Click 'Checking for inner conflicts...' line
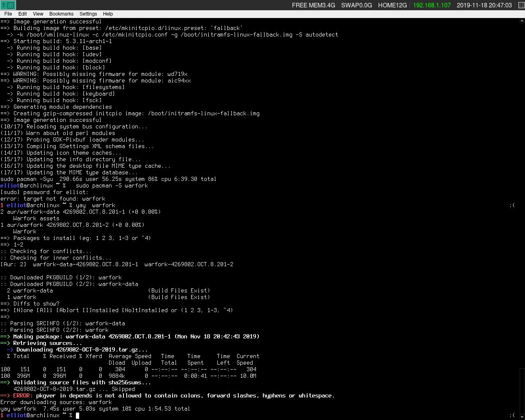The height and width of the screenshot is (420, 525). pyautogui.click(x=56, y=258)
